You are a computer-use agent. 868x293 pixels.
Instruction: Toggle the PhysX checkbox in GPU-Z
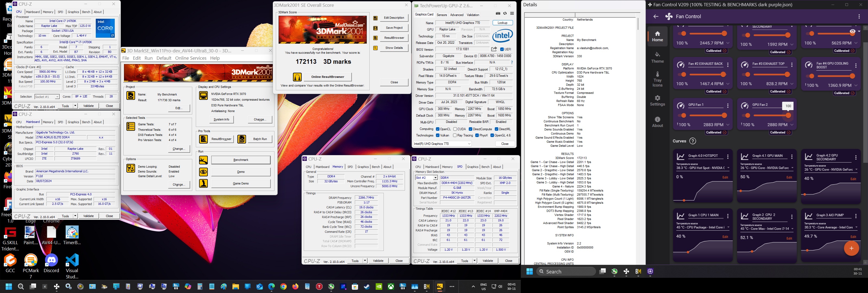[477, 136]
